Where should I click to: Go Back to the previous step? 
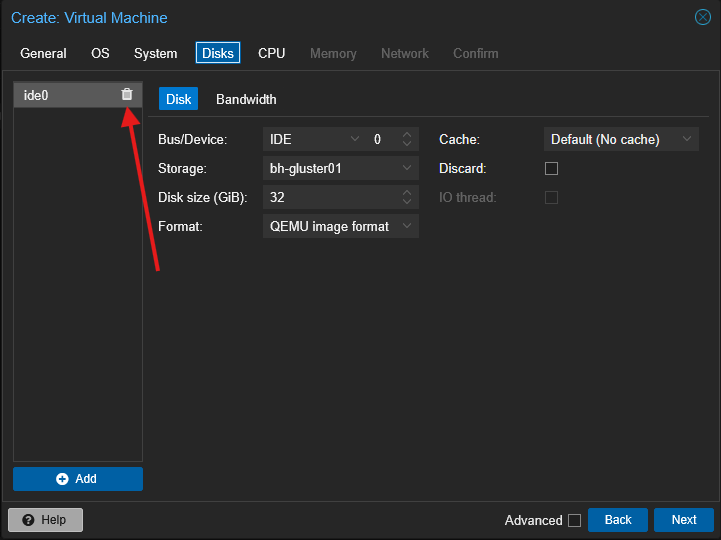click(618, 520)
